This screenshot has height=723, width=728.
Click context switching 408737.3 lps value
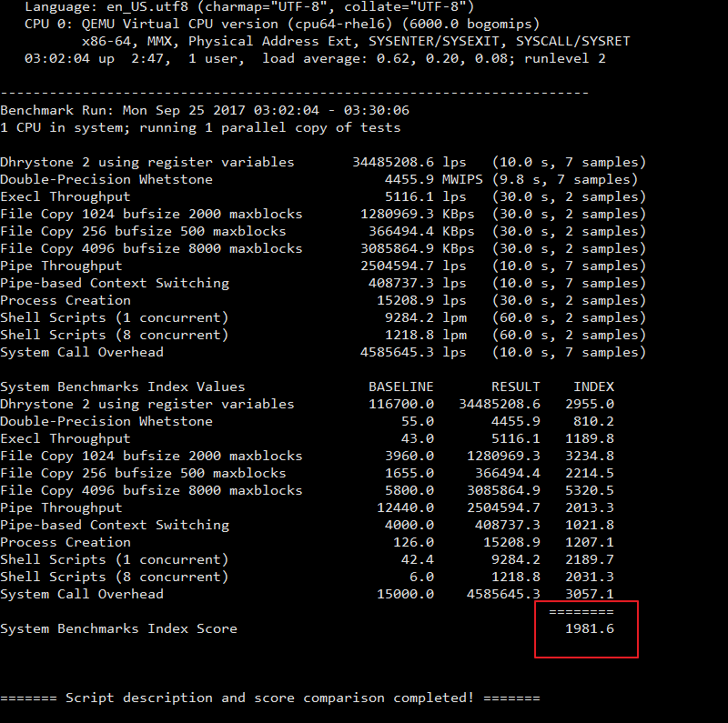click(418, 283)
